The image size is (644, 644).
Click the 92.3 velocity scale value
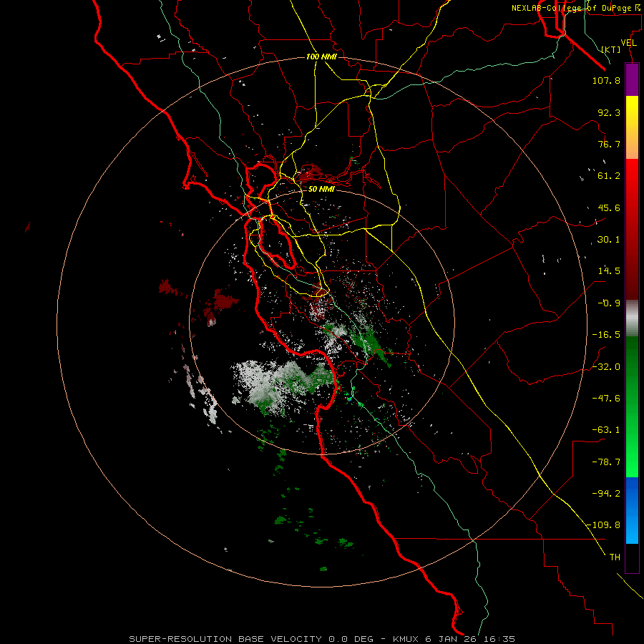(609, 112)
